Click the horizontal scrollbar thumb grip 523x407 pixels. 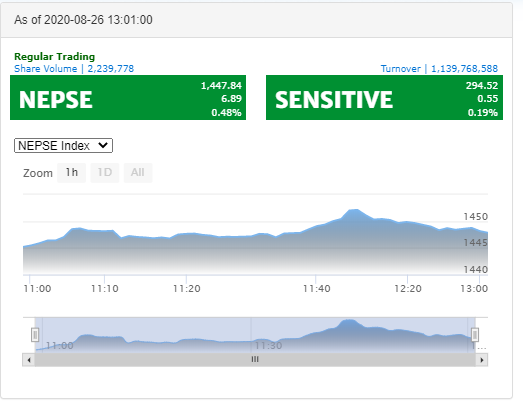[255, 359]
